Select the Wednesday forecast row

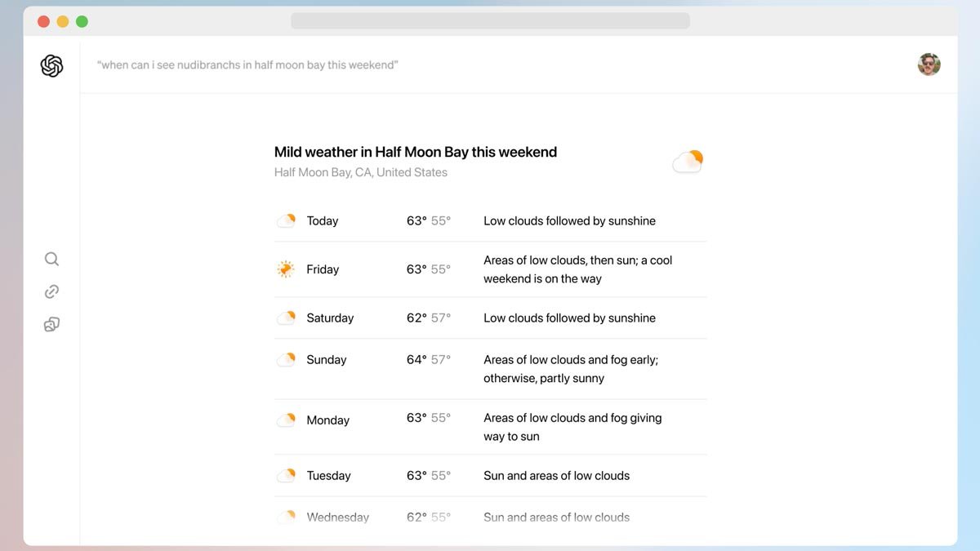(490, 517)
